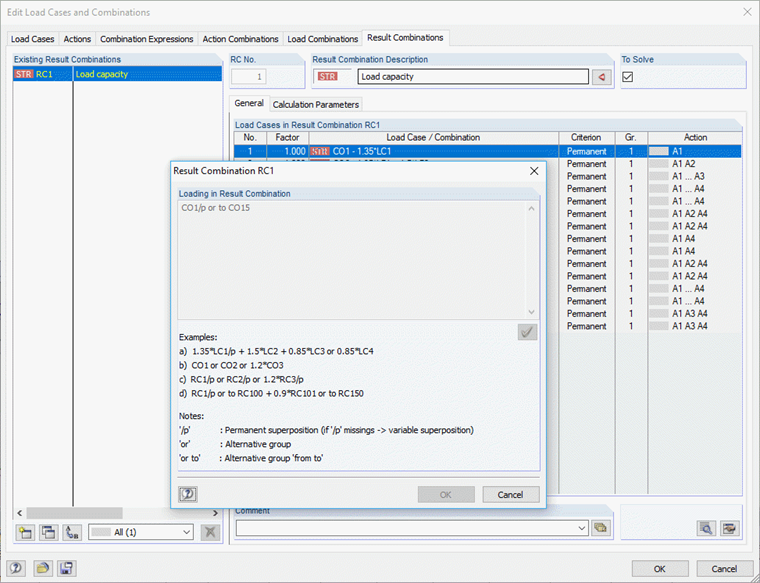
Task: Click the export table icon at bottom right
Action: (729, 528)
